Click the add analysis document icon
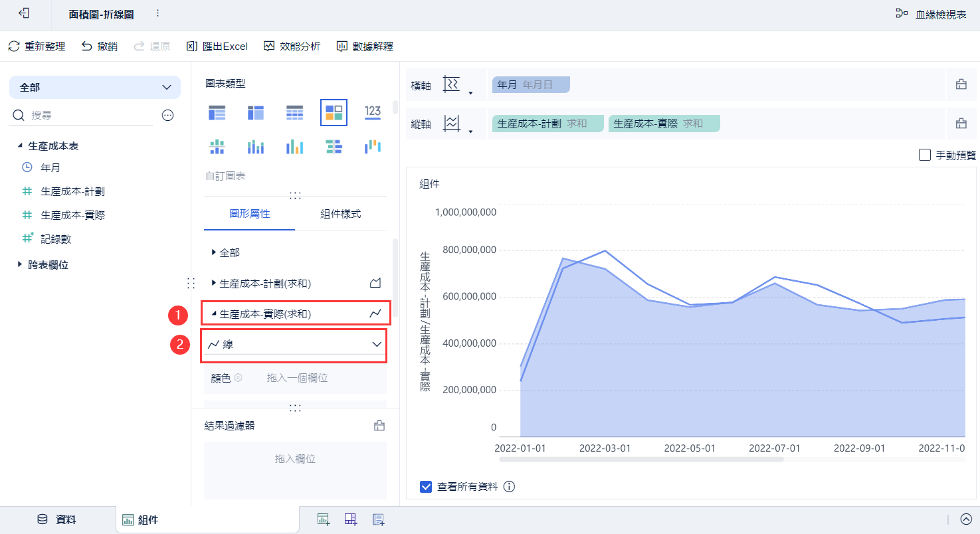 click(379, 519)
